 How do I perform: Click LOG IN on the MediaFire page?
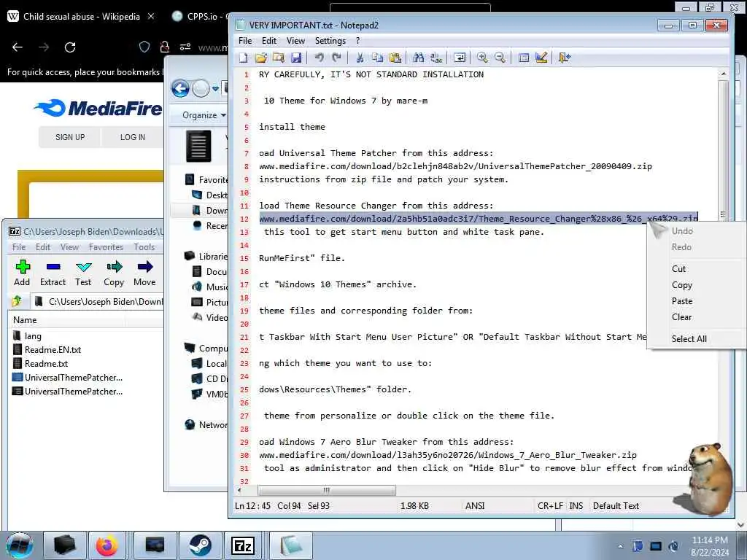click(x=133, y=137)
